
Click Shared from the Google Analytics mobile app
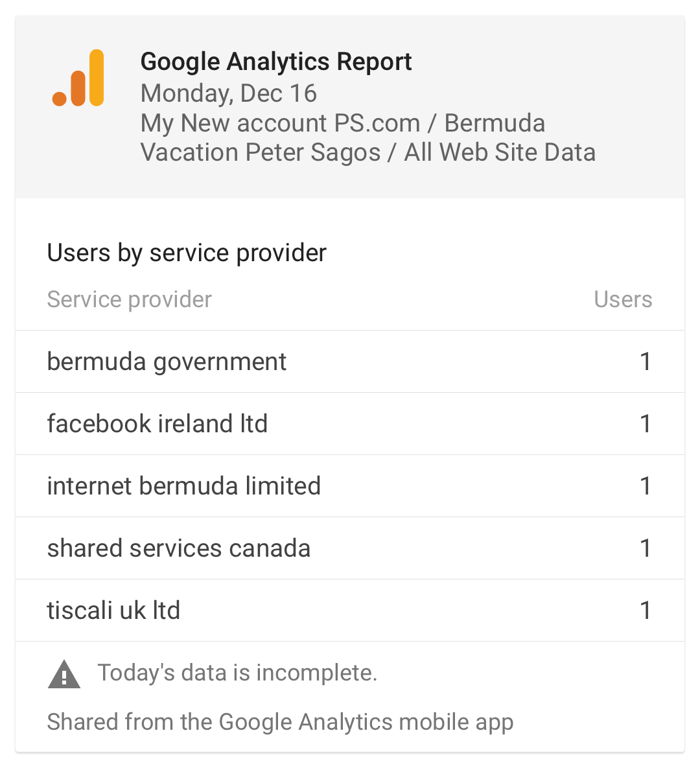pos(280,723)
